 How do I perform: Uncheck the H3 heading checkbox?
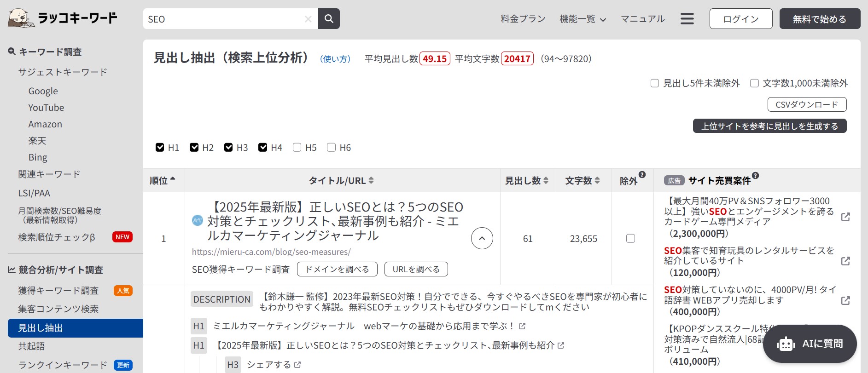228,147
